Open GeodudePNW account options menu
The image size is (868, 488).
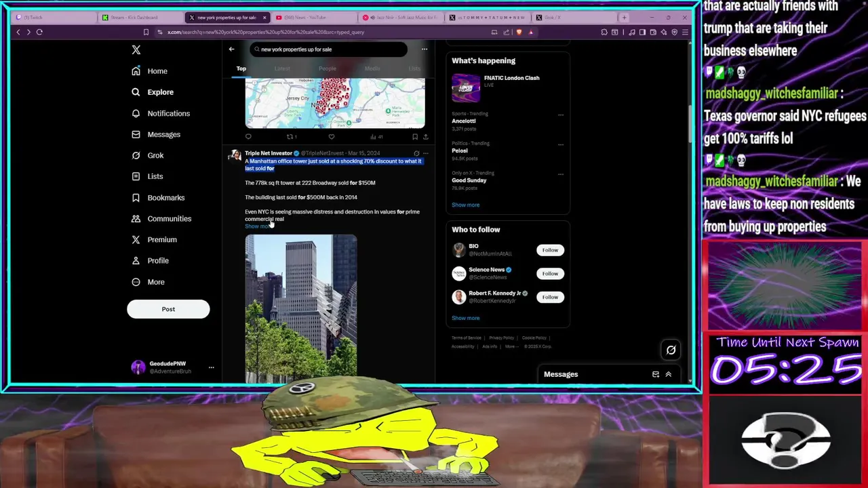point(211,367)
